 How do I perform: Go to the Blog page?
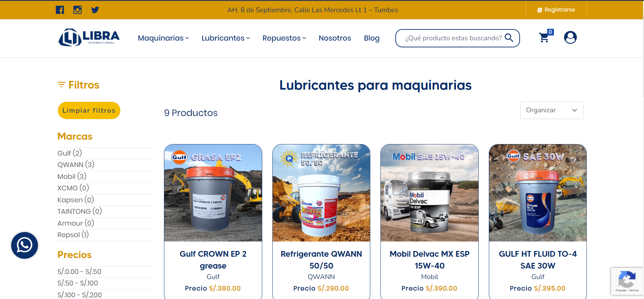point(372,38)
